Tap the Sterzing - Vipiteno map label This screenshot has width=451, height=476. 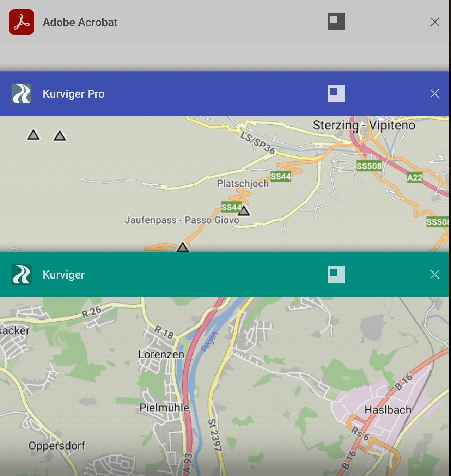click(x=364, y=125)
